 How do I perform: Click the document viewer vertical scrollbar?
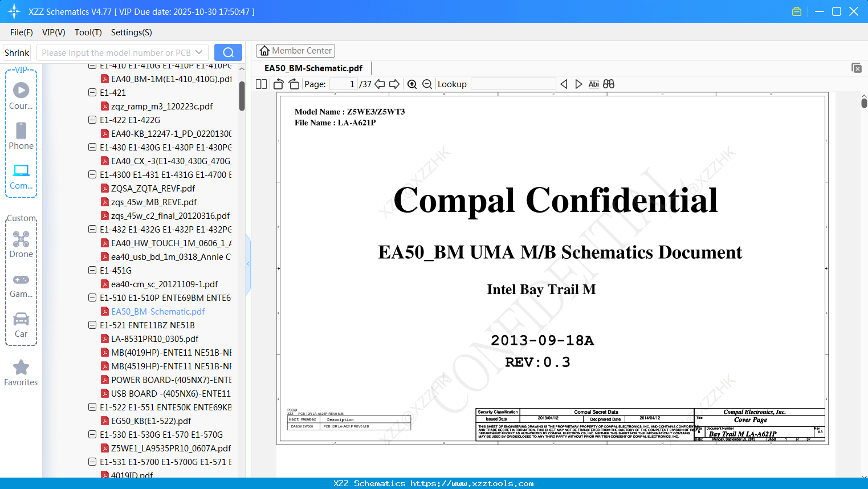coord(864,103)
